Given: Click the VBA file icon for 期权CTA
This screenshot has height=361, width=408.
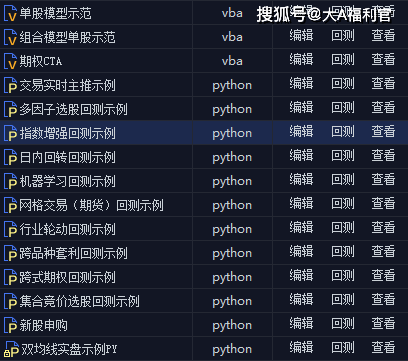Looking at the screenshot, I should tap(10, 61).
